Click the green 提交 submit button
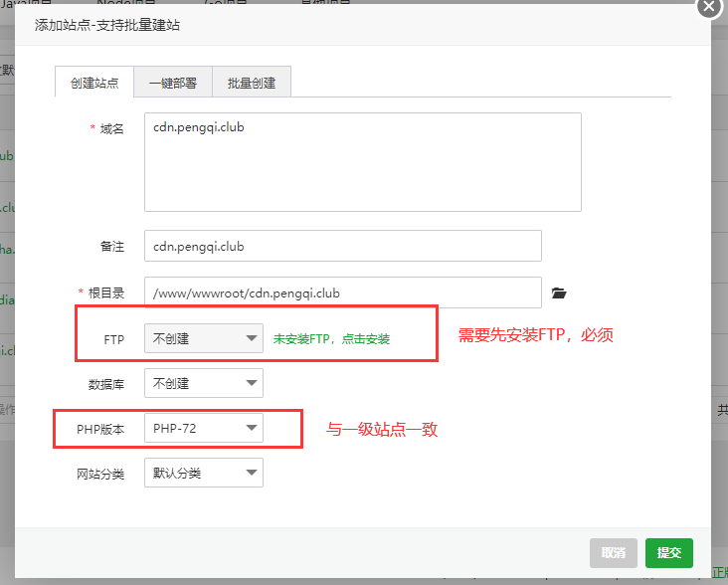 pos(669,553)
